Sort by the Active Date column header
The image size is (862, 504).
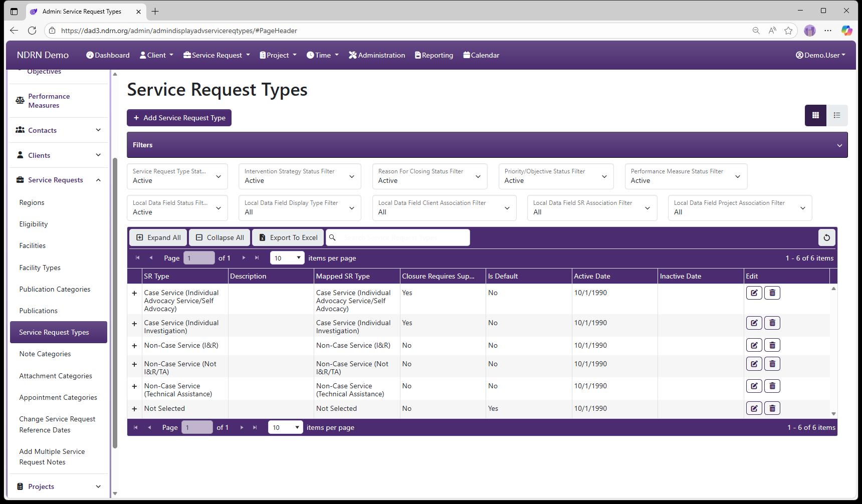(x=614, y=276)
